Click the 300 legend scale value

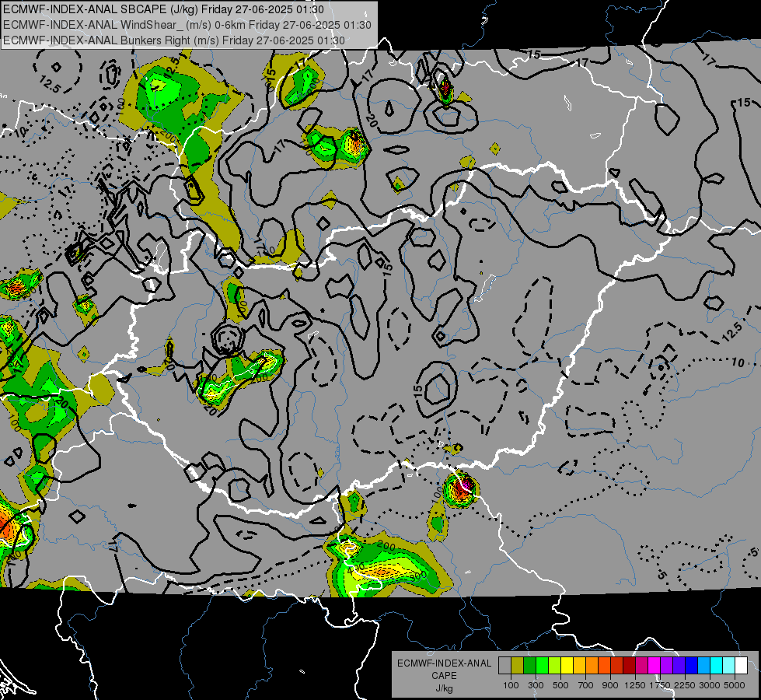point(536,685)
